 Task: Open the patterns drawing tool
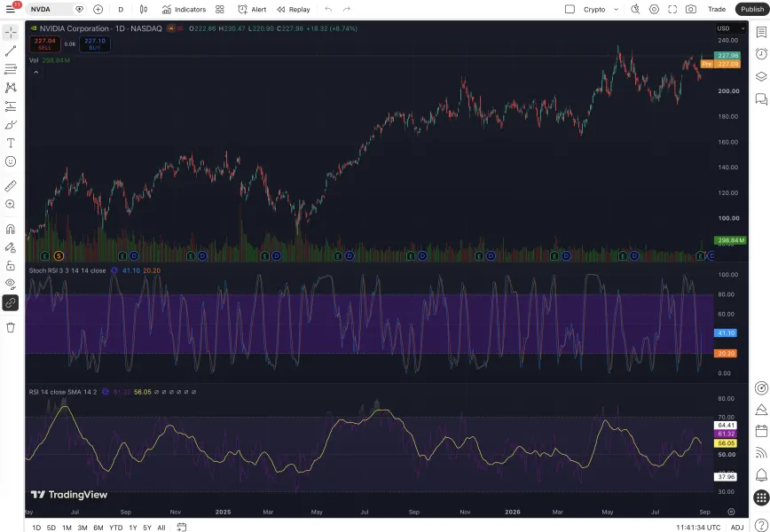[x=11, y=88]
